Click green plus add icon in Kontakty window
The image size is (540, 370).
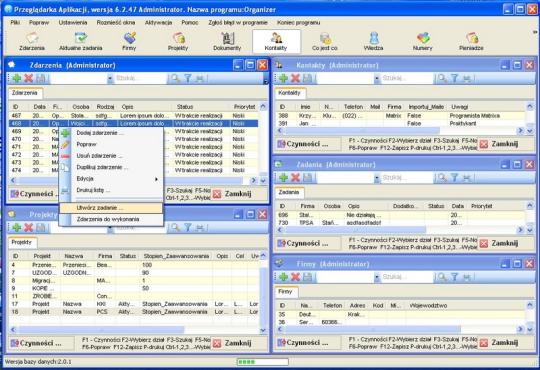(x=283, y=79)
